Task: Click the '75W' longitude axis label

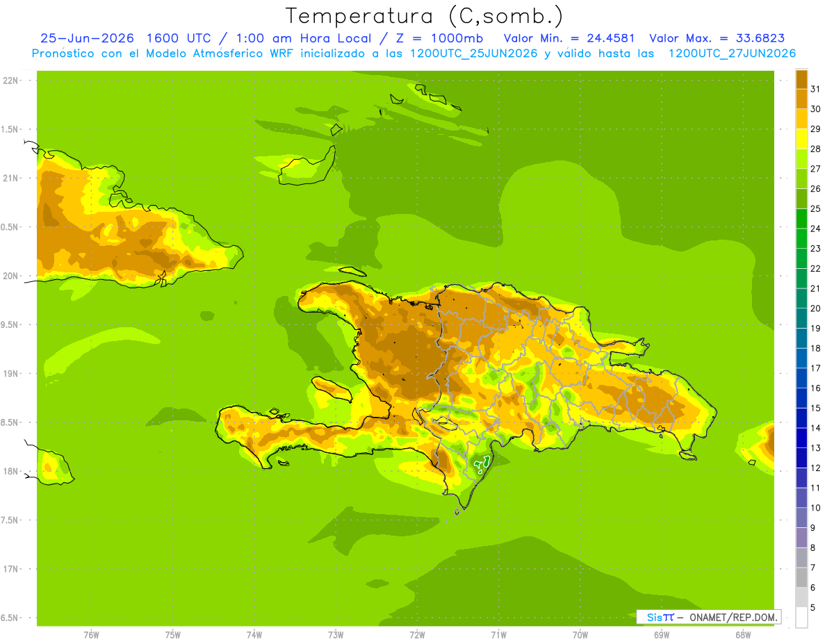Action: pyautogui.click(x=173, y=634)
